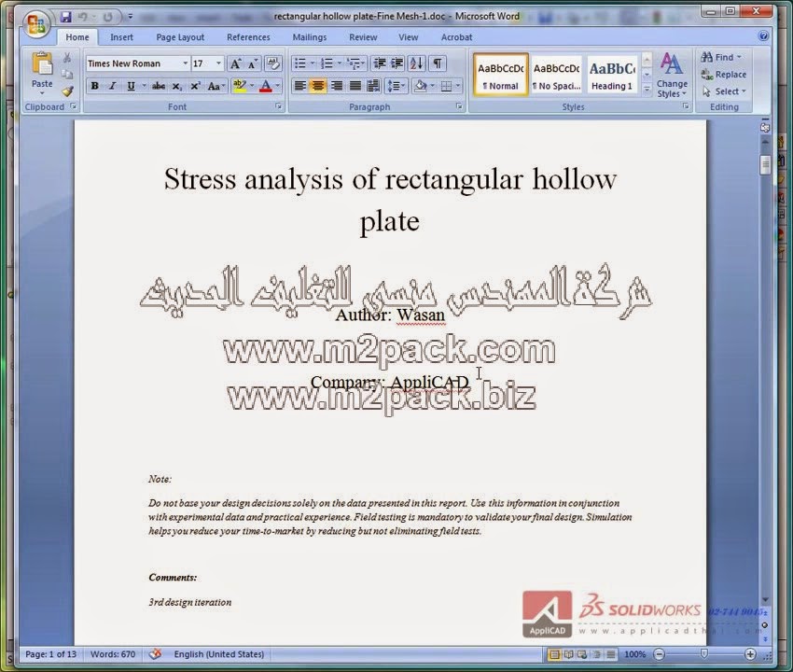Open the Select dropdown in Editing

[x=724, y=91]
